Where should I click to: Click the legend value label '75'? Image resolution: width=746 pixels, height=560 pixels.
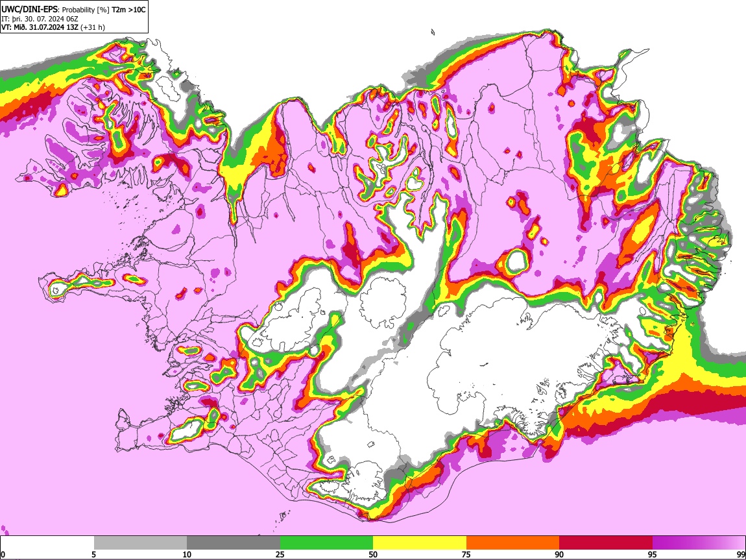466,555
